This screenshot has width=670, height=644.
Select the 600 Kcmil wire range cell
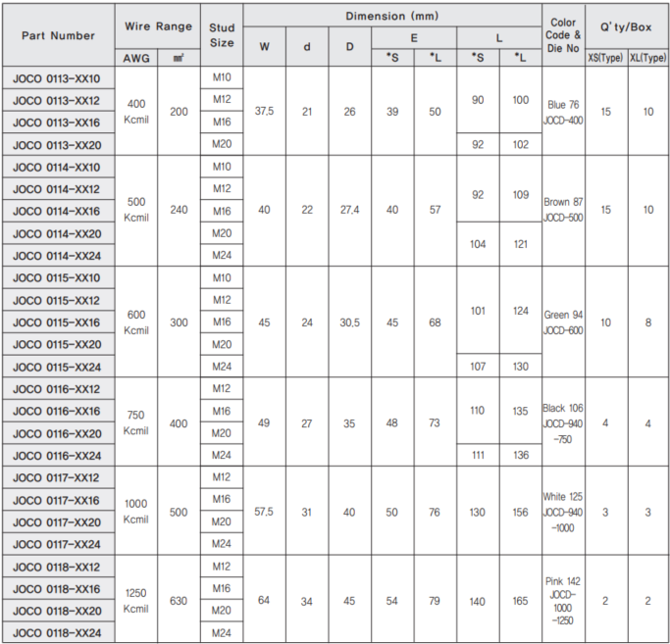click(136, 322)
